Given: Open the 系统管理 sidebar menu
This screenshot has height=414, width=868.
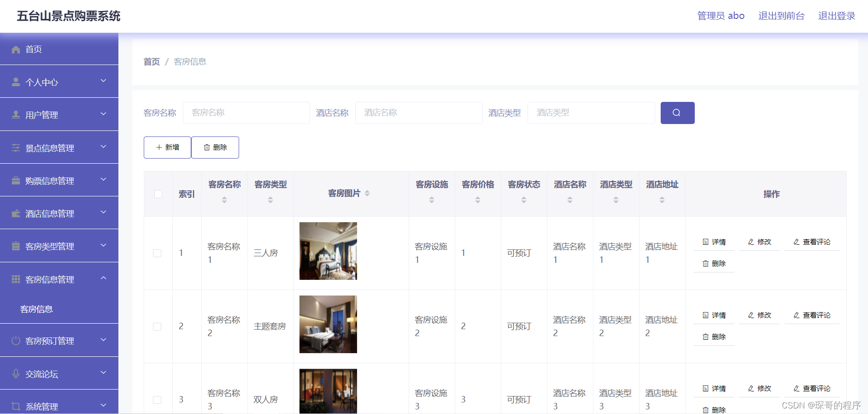Looking at the screenshot, I should click(x=59, y=402).
